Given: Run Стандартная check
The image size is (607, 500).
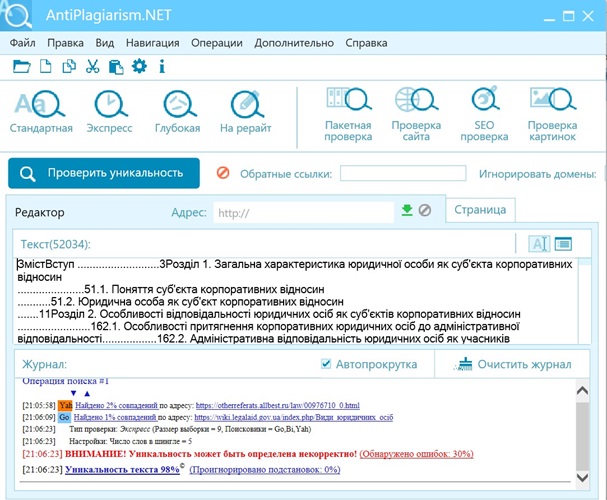Looking at the screenshot, I should (41, 111).
